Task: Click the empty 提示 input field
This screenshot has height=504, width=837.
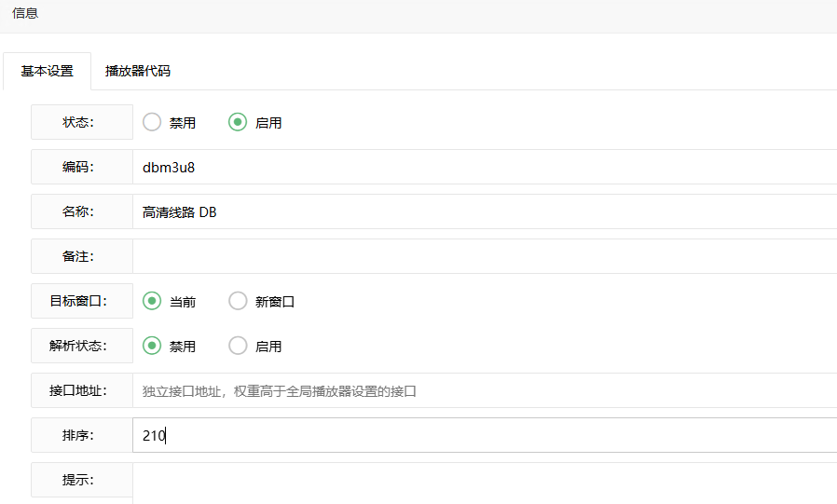Action: click(x=485, y=480)
